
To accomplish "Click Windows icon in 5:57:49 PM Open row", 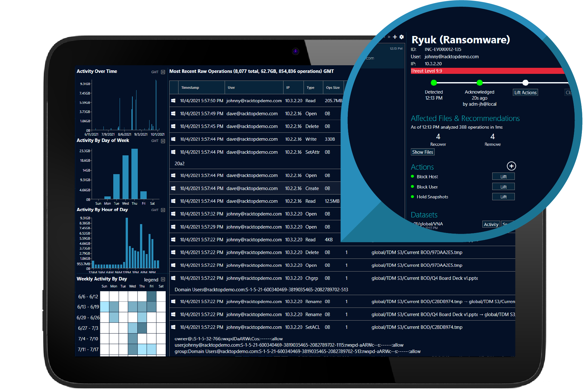I will [173, 113].
